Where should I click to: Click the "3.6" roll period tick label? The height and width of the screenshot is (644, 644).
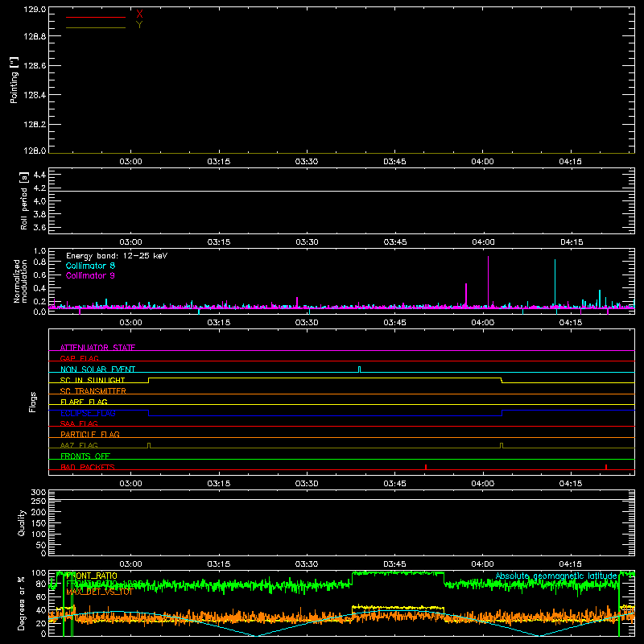click(x=39, y=227)
